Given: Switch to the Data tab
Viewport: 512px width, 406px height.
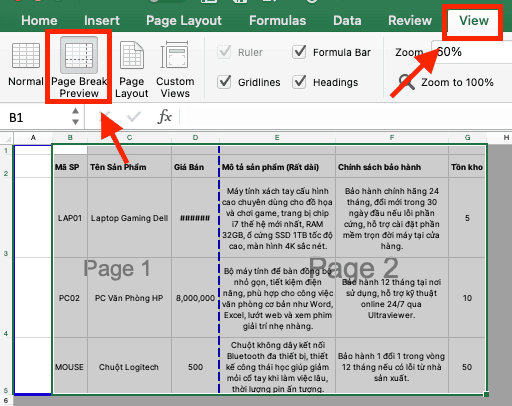Looking at the screenshot, I should (x=347, y=21).
